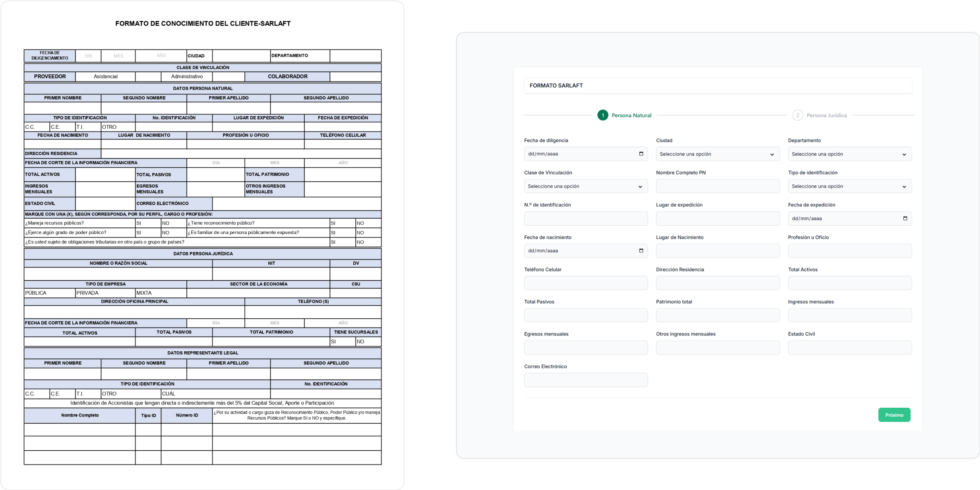Click the PRIVADA cell under Tipo de Empresa

pyautogui.click(x=105, y=293)
